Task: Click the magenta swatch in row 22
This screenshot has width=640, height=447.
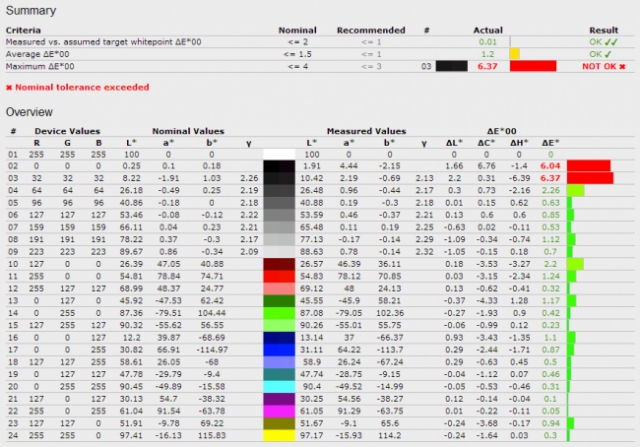Action: (x=284, y=411)
